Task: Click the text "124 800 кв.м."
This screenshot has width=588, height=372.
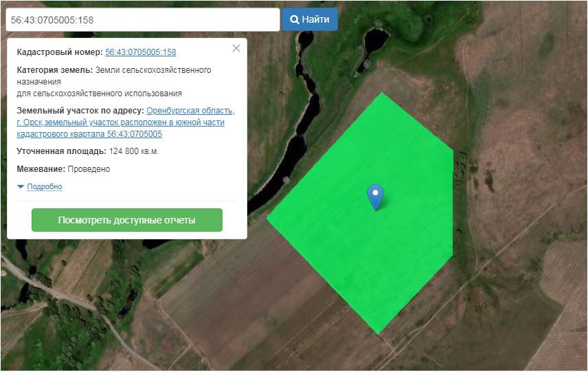Action: (x=134, y=151)
